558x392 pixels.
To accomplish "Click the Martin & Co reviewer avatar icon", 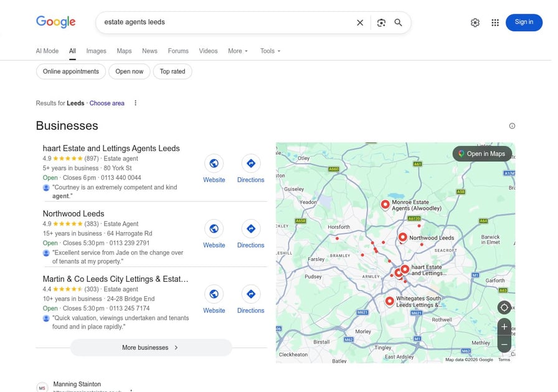I will [x=46, y=319].
